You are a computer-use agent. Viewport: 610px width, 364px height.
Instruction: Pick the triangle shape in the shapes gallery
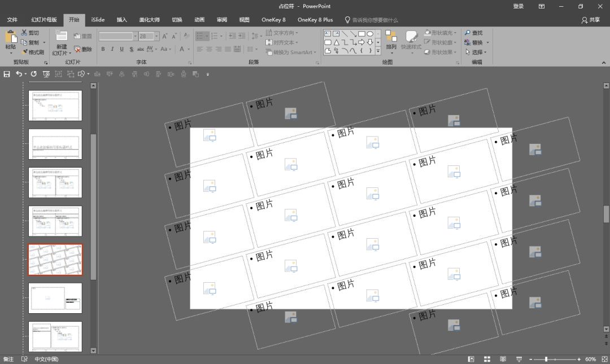coord(336,42)
